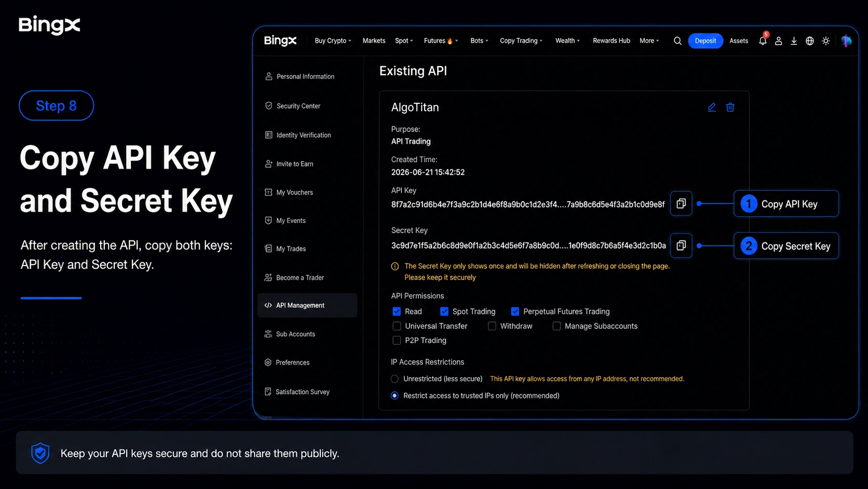
Task: Delete the AlgoTitan API with trash icon
Action: [x=730, y=107]
